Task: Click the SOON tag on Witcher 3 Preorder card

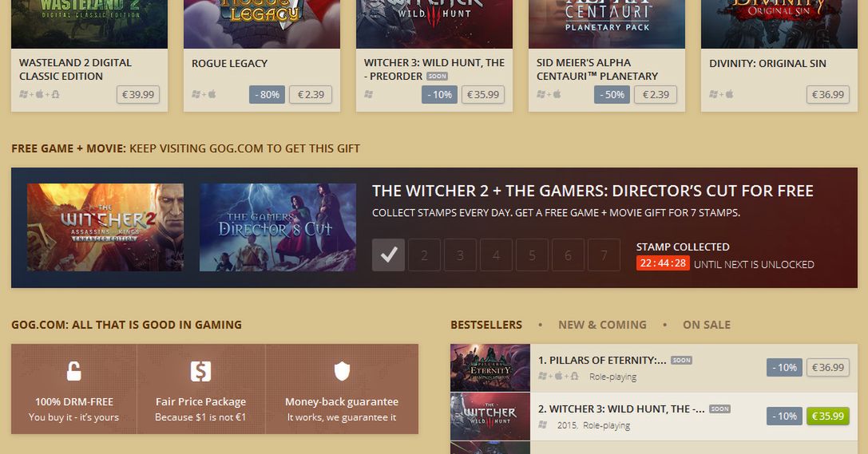Action: click(437, 77)
